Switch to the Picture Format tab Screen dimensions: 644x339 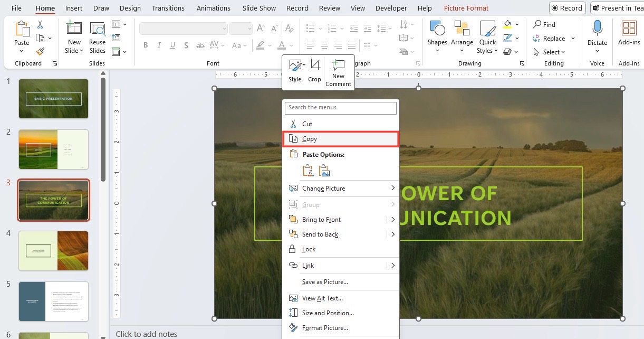(x=466, y=8)
